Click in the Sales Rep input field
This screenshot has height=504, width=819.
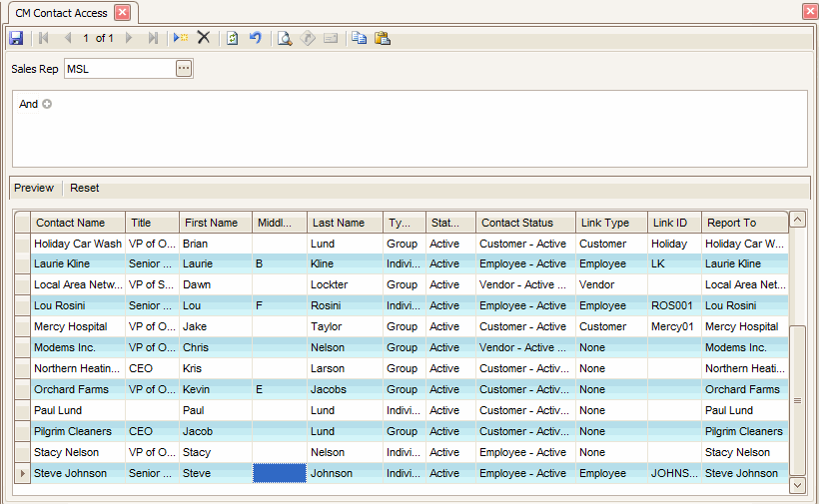pyautogui.click(x=118, y=69)
